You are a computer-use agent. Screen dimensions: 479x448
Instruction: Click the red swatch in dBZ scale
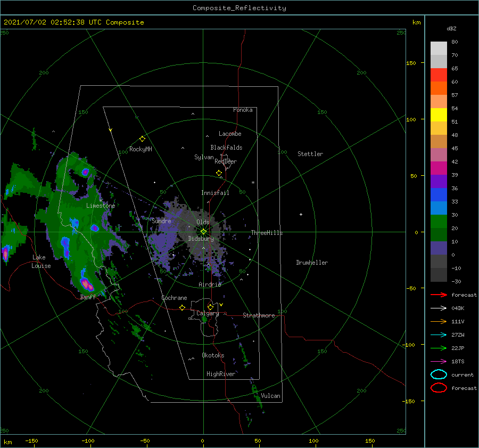439,75
